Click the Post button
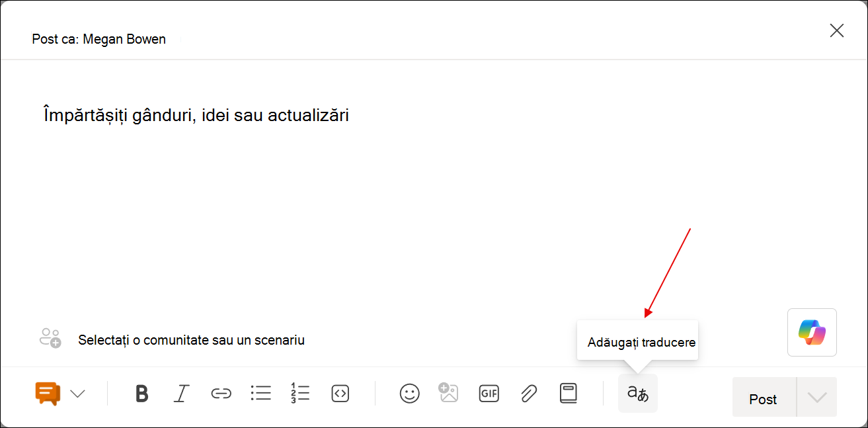The height and width of the screenshot is (428, 868). [764, 397]
